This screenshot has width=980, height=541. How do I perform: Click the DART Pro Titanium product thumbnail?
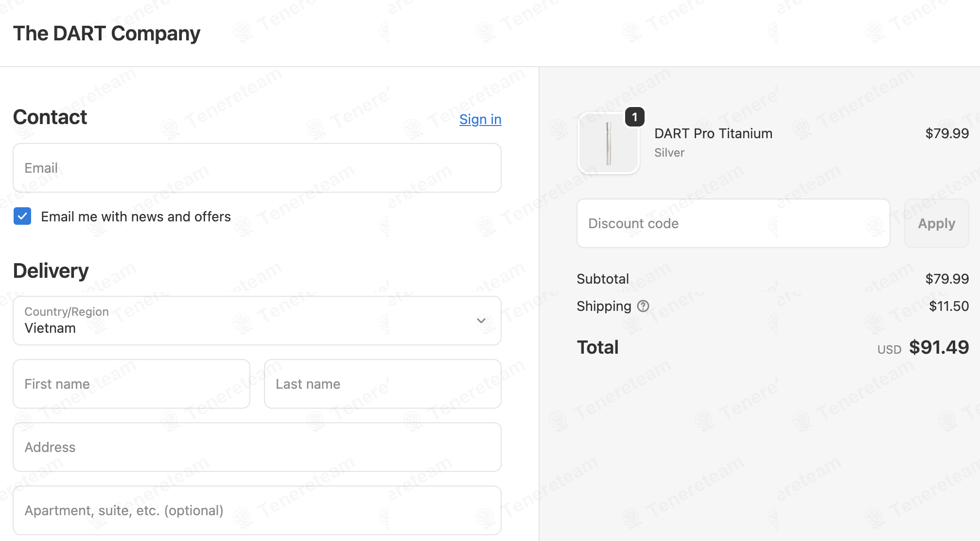(x=608, y=144)
